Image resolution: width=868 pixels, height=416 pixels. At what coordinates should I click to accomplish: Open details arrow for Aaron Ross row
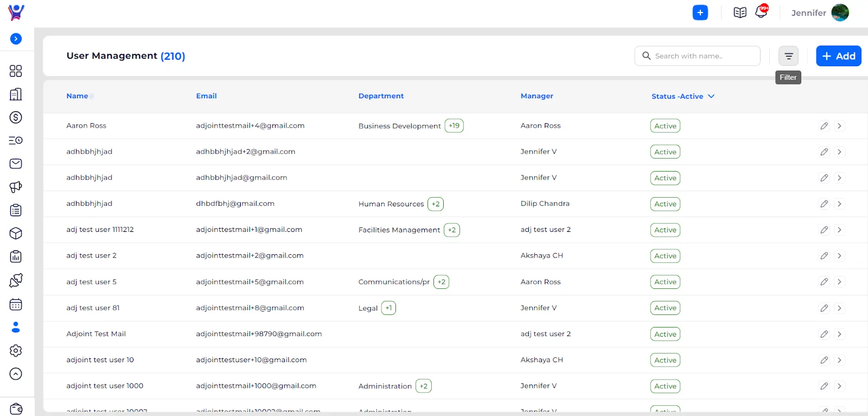pos(839,125)
